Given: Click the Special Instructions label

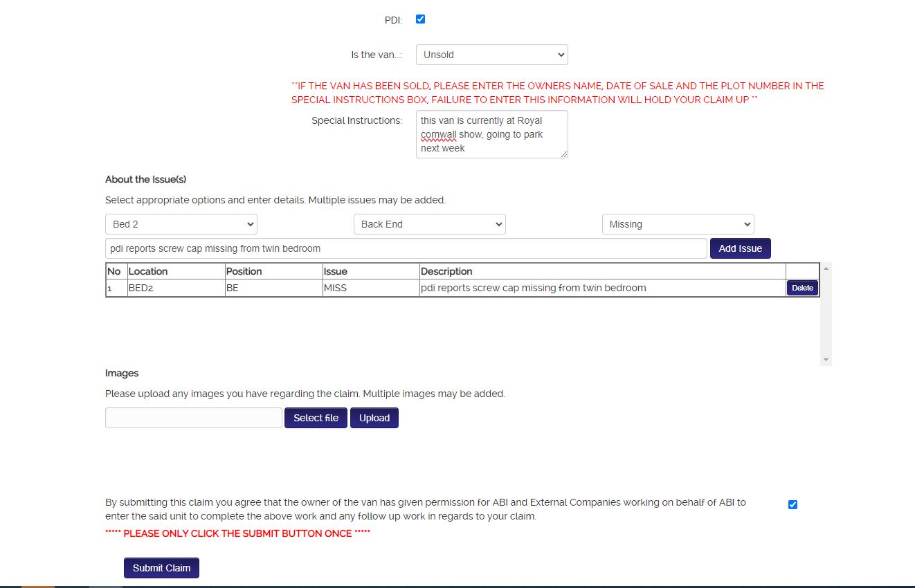Looking at the screenshot, I should tap(356, 120).
